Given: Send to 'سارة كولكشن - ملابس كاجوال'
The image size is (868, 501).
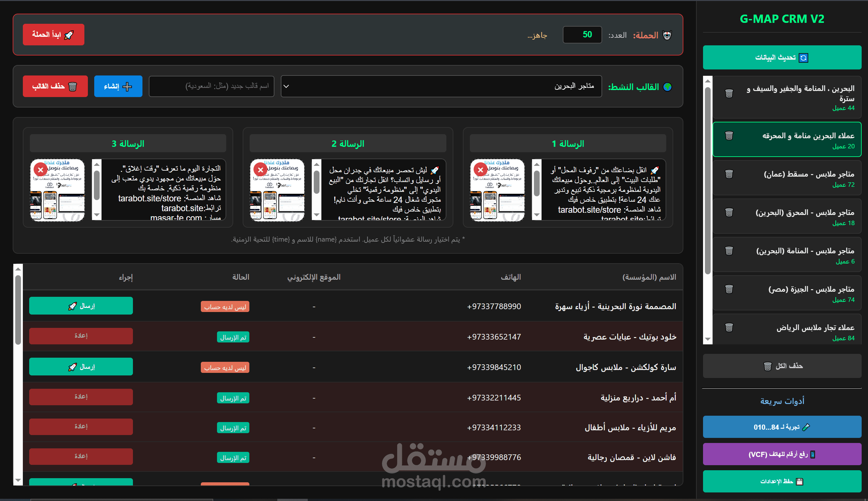Looking at the screenshot, I should click(x=81, y=367).
